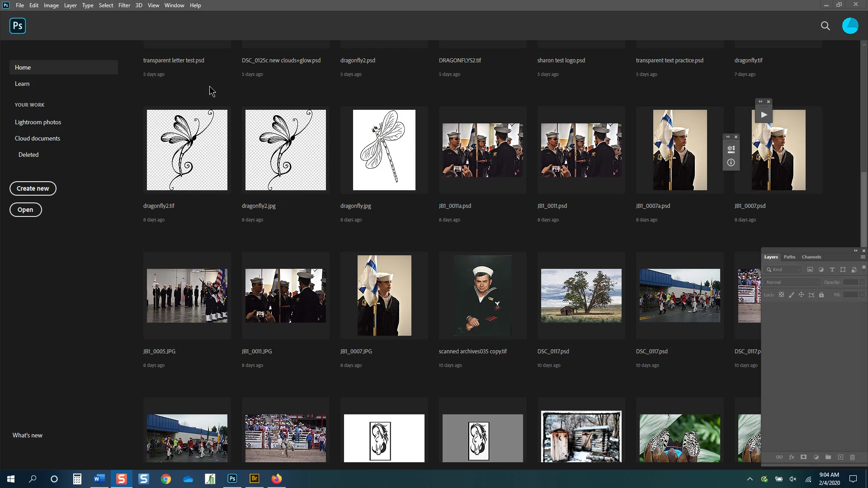Open the Normal blend mode dropdown
The width and height of the screenshot is (868, 488).
[x=792, y=282]
